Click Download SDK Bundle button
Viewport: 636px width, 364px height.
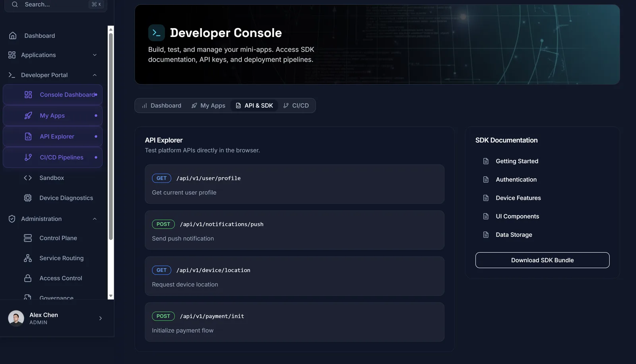pos(542,260)
